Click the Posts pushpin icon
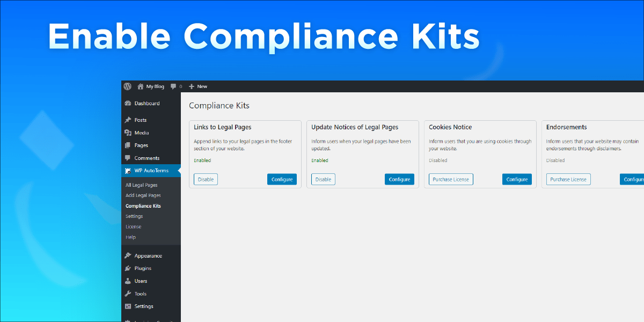 (128, 120)
